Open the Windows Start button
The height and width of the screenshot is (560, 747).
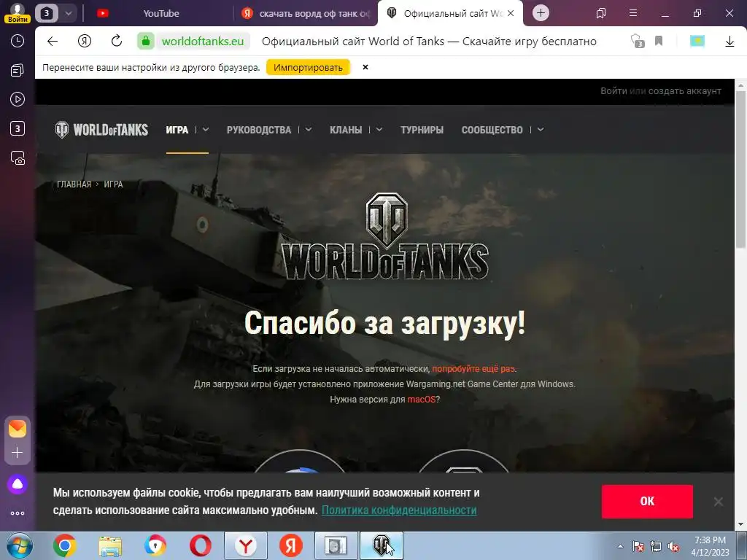coord(19,545)
